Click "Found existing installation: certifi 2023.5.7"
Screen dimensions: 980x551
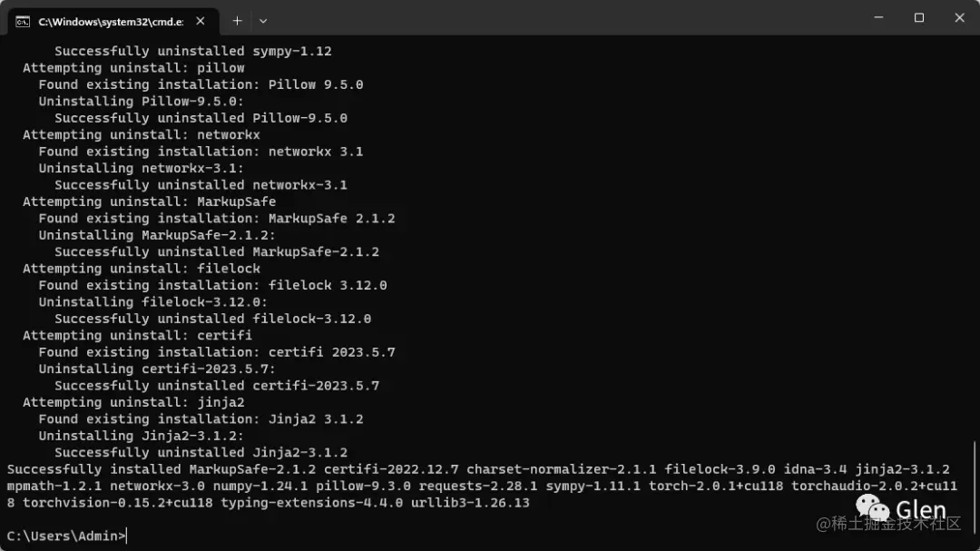[x=217, y=352]
